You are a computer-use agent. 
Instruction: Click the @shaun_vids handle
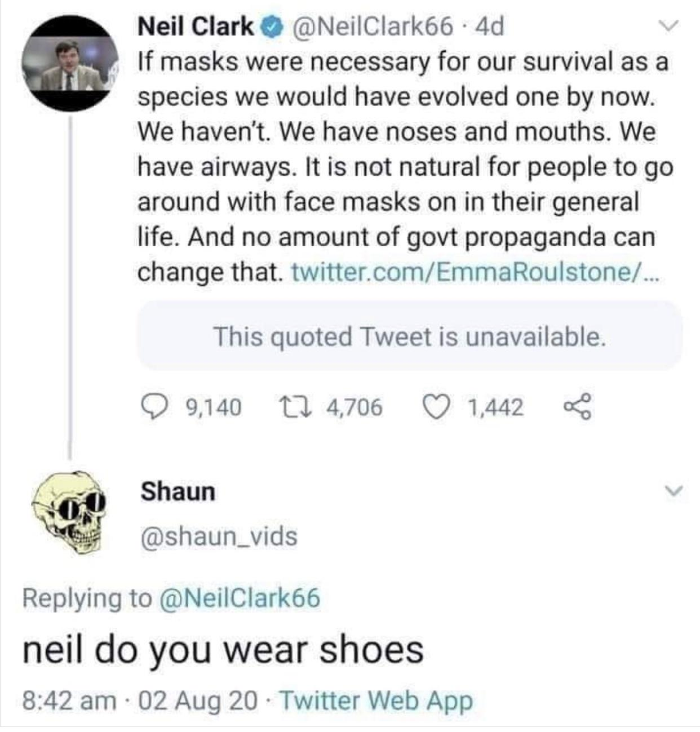pos(219,536)
